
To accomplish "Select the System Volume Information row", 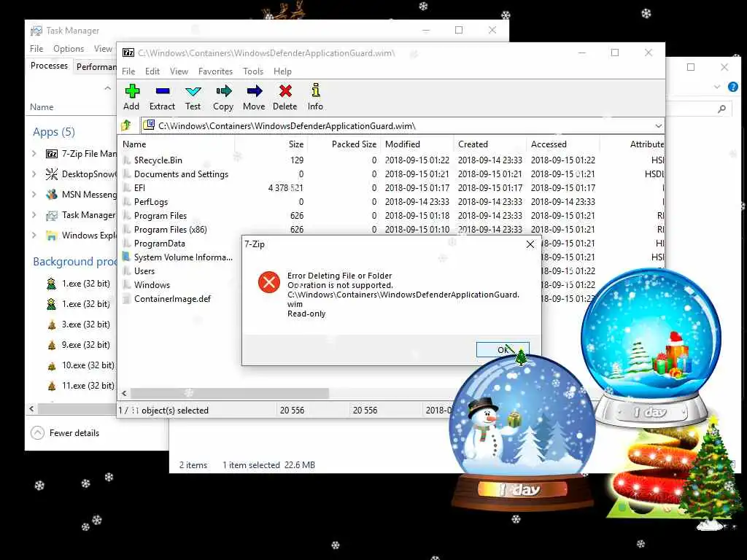I will pos(183,257).
